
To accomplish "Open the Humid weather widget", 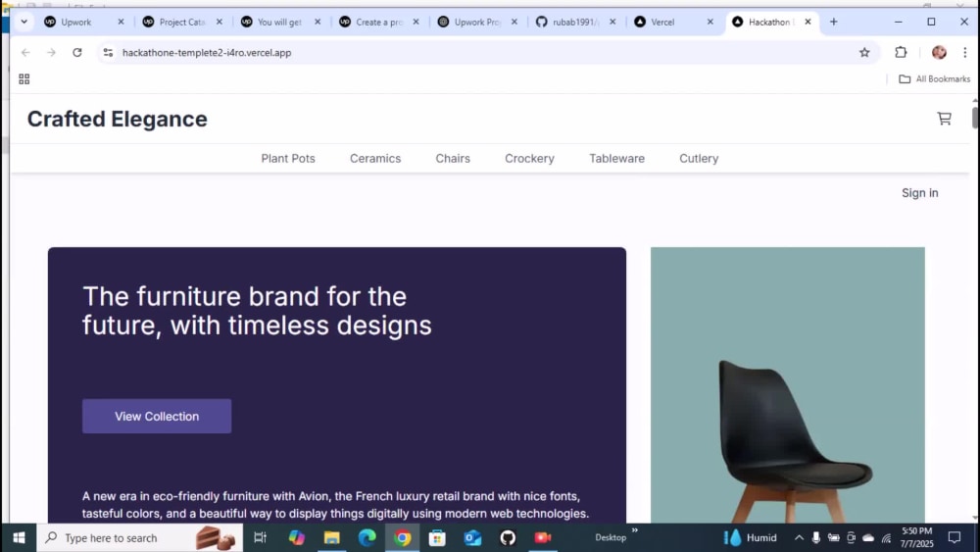I will pyautogui.click(x=750, y=537).
